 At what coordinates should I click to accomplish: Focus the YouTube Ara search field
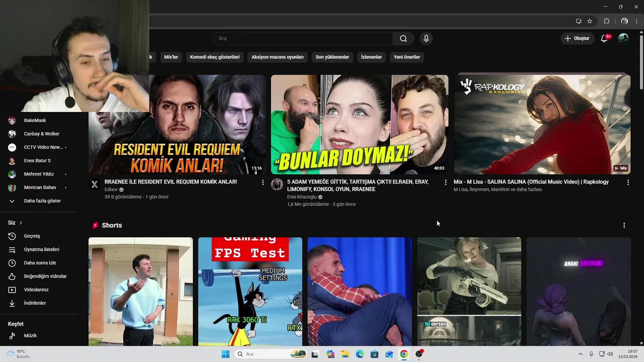point(303,38)
